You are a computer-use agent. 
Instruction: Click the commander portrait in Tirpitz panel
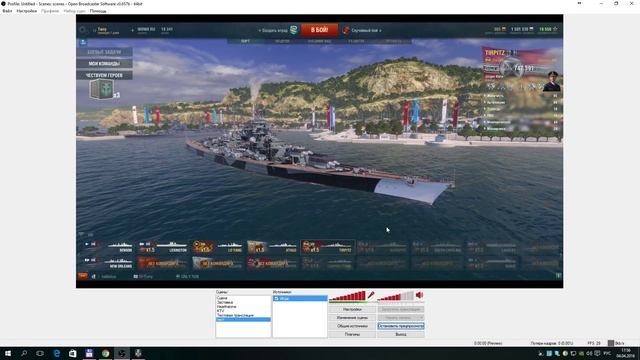point(552,81)
